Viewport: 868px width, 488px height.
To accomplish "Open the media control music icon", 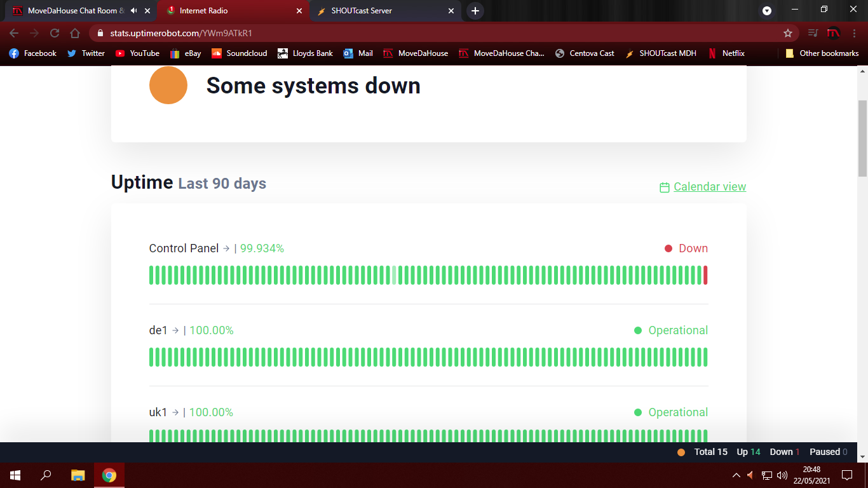I will pos(813,33).
